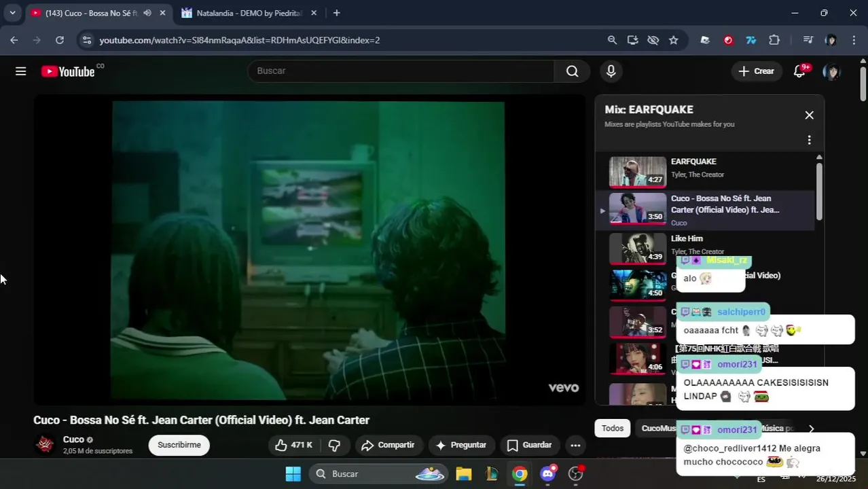The image size is (868, 489).
Task: Click the playlist panel scrollbar
Action: pos(819,192)
